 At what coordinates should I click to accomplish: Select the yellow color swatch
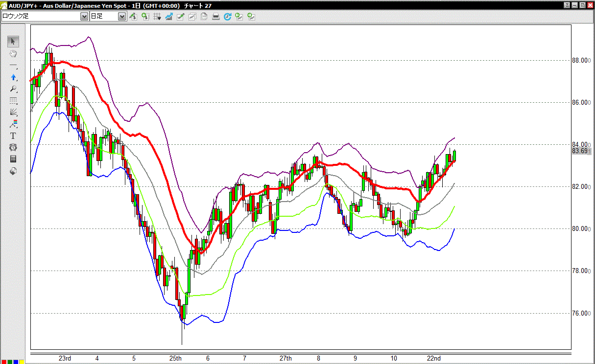[x=22, y=362]
